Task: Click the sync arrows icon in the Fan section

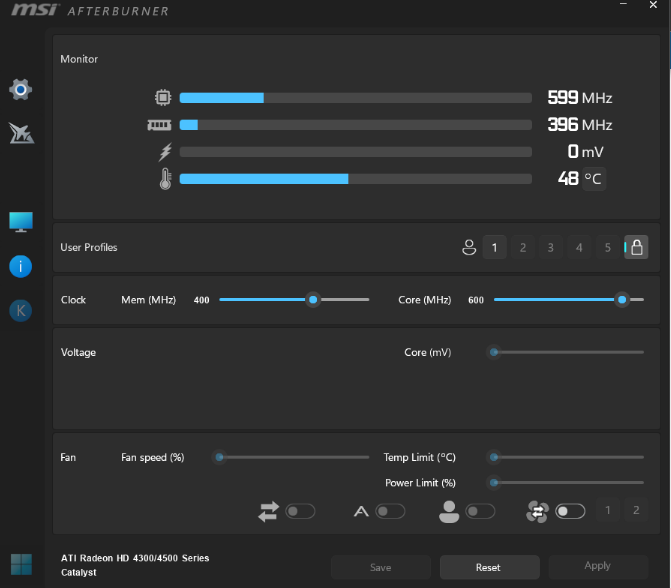Action: tap(268, 511)
